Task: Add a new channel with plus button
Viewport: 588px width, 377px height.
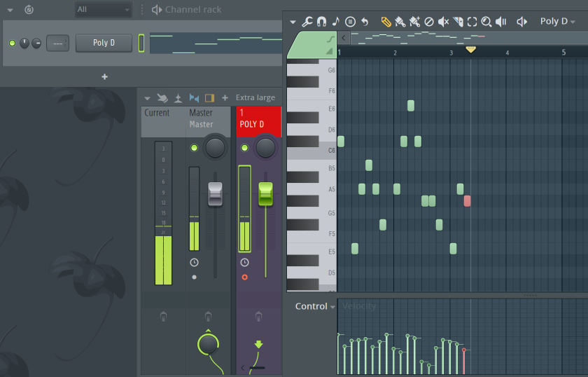Action: point(105,77)
